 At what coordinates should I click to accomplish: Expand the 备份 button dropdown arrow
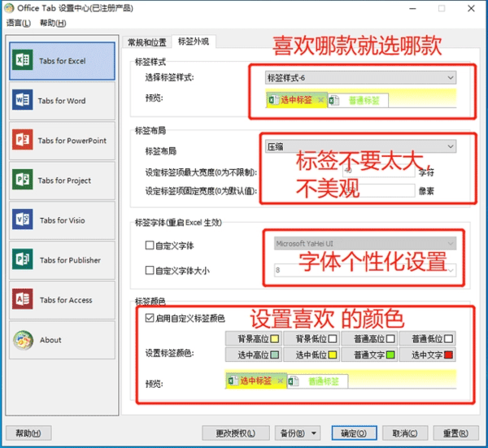[314, 433]
